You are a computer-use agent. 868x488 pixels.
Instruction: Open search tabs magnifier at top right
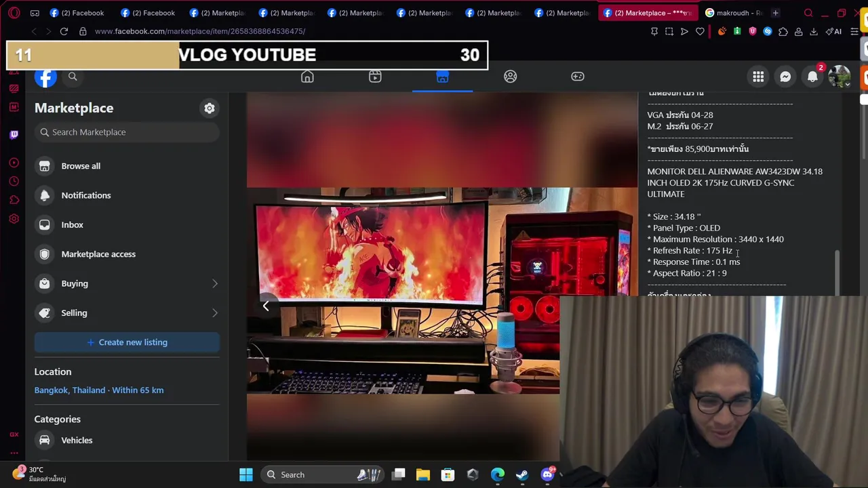pos(808,13)
